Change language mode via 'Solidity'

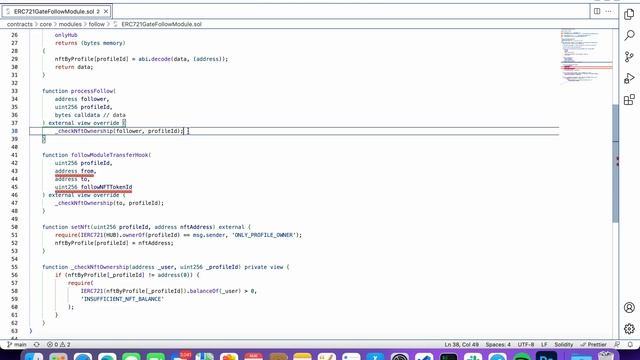[x=564, y=344]
